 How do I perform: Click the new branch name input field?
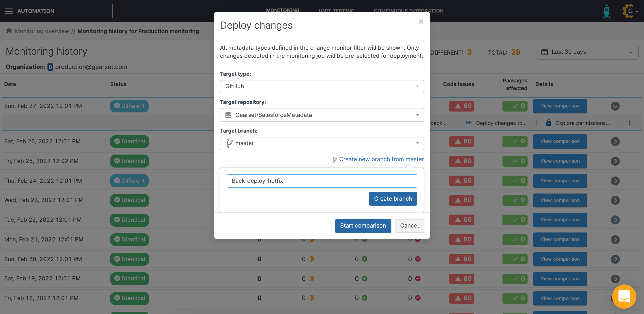(322, 181)
